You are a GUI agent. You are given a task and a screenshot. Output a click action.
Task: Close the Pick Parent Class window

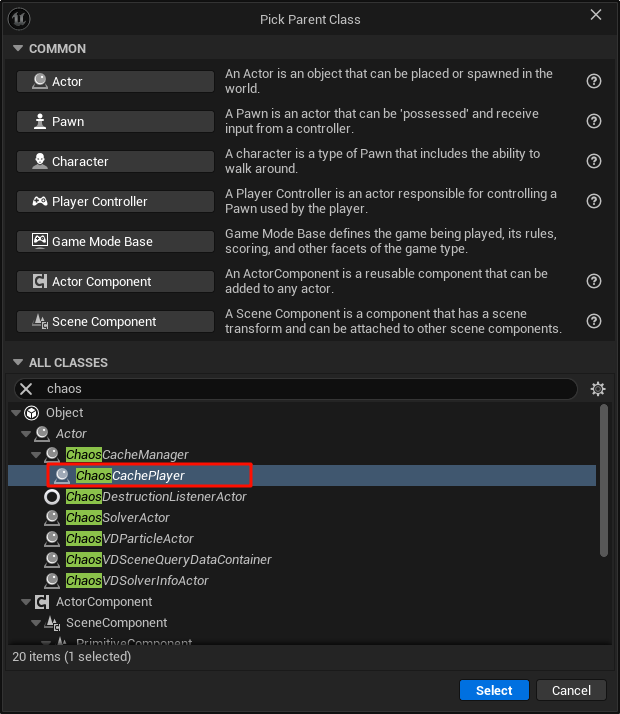click(596, 15)
